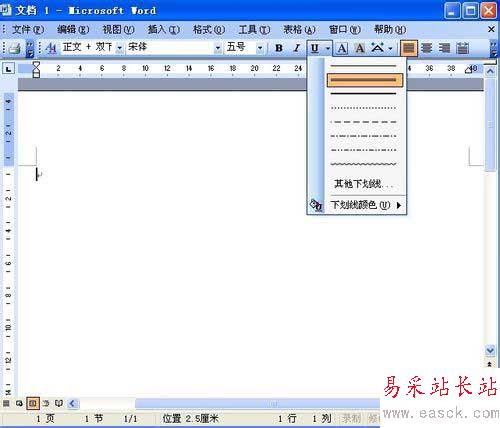Select the dashed underline style
500x428 pixels.
[365, 122]
